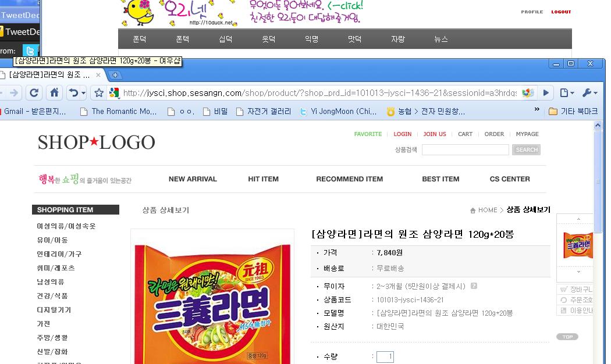
Task: Click the 무이자 help question icon
Action: tap(474, 286)
